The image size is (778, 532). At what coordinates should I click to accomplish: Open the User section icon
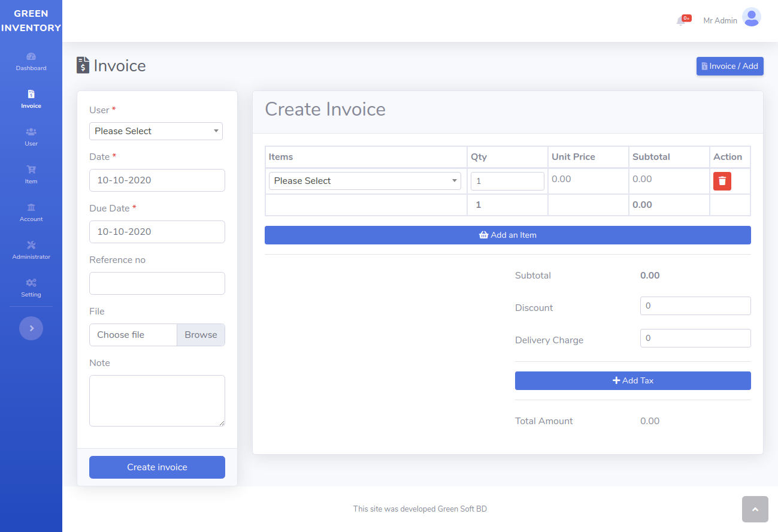(31, 133)
